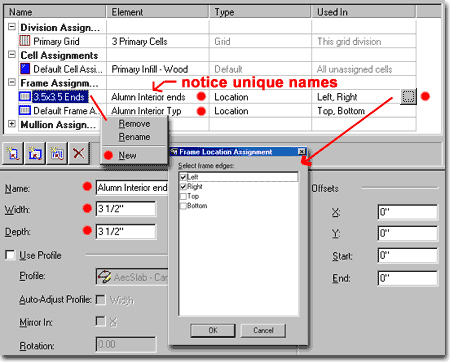
Task: Close the Frame Location Assignment dialog
Action: click(301, 152)
